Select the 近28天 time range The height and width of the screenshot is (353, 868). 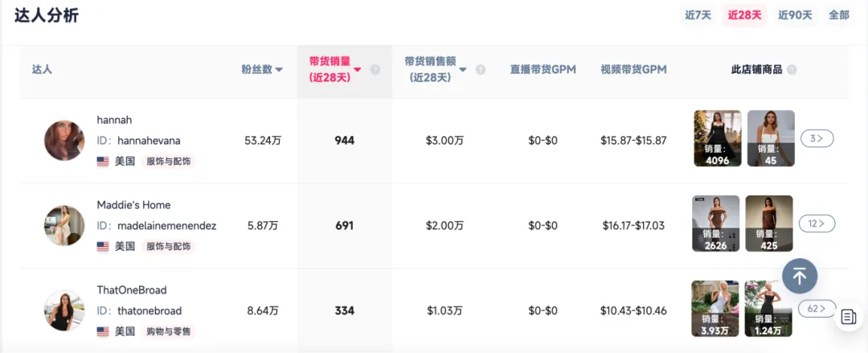pos(744,14)
